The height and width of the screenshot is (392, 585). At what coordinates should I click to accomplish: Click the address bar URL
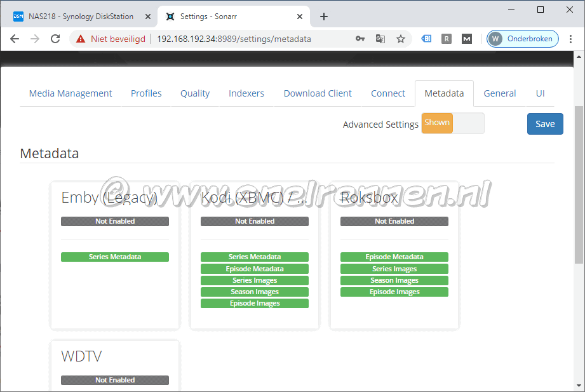[x=234, y=39]
